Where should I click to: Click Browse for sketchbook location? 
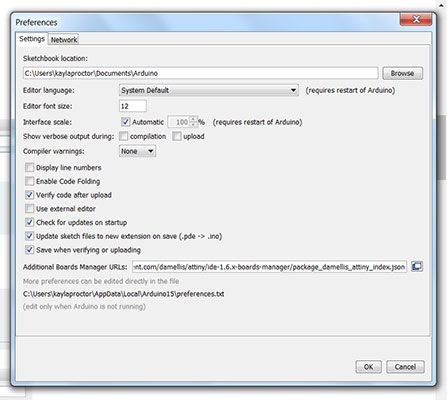402,73
